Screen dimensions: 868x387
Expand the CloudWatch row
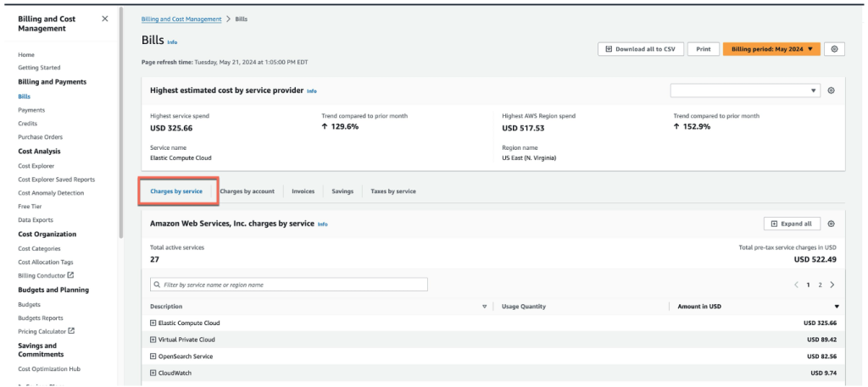(153, 373)
